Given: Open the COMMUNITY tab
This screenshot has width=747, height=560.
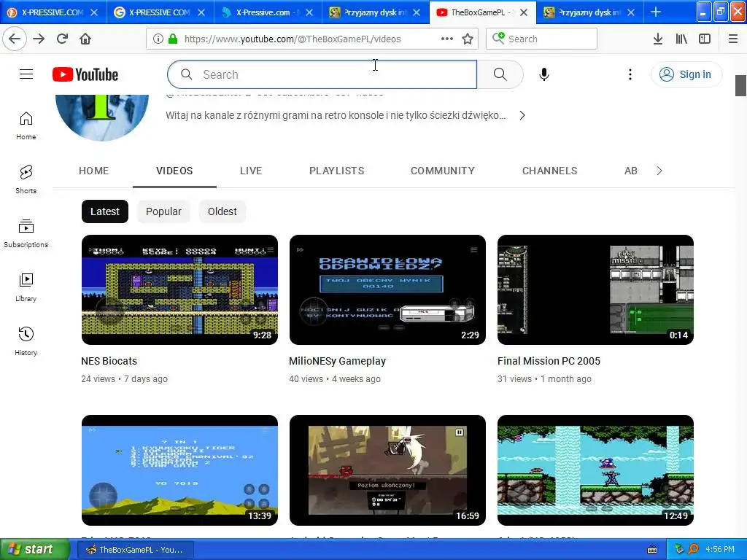Looking at the screenshot, I should 443,171.
